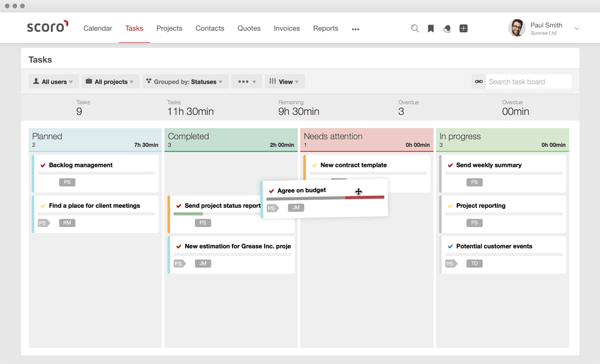Open the View options dropdown
This screenshot has width=600, height=364.
(285, 82)
